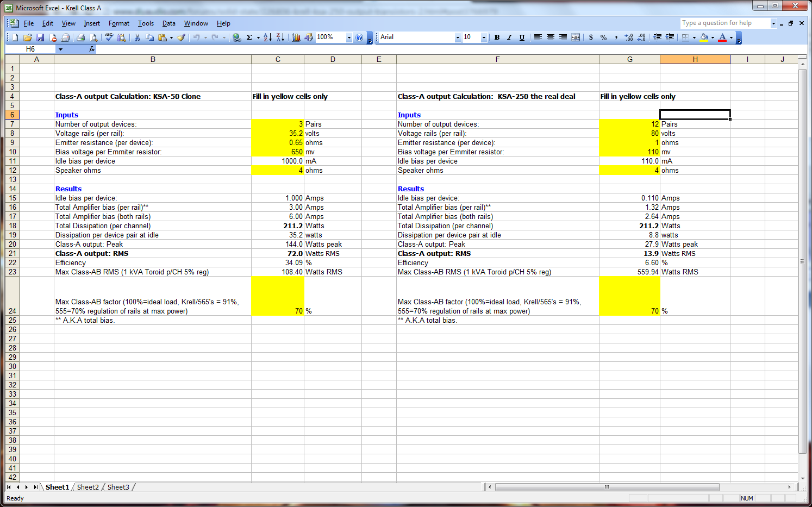This screenshot has height=507, width=812.
Task: Select cell showing 559.94
Action: point(629,272)
